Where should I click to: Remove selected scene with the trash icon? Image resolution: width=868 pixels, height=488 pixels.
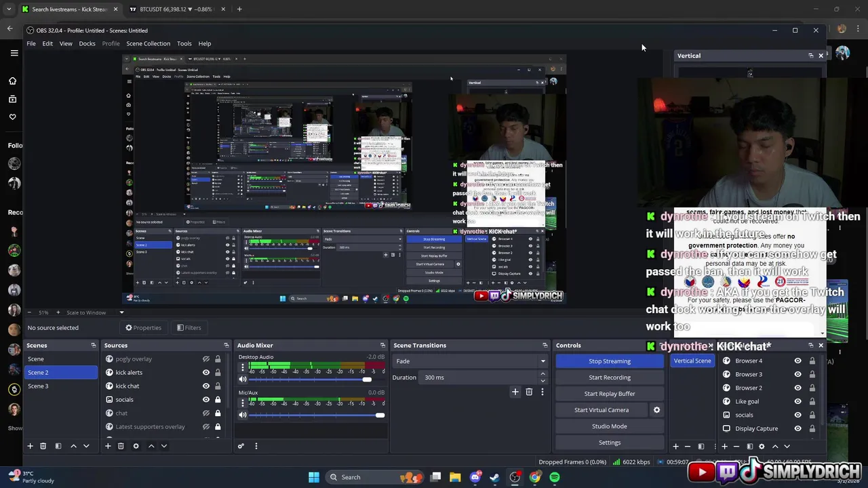tap(43, 446)
